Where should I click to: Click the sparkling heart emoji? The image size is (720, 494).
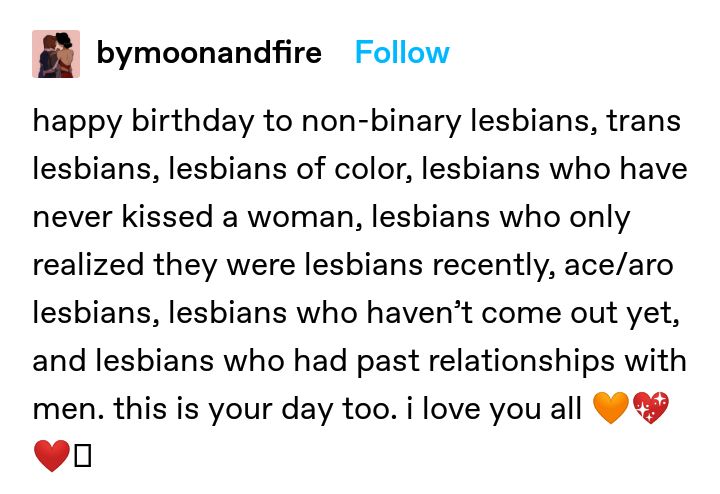click(x=651, y=408)
